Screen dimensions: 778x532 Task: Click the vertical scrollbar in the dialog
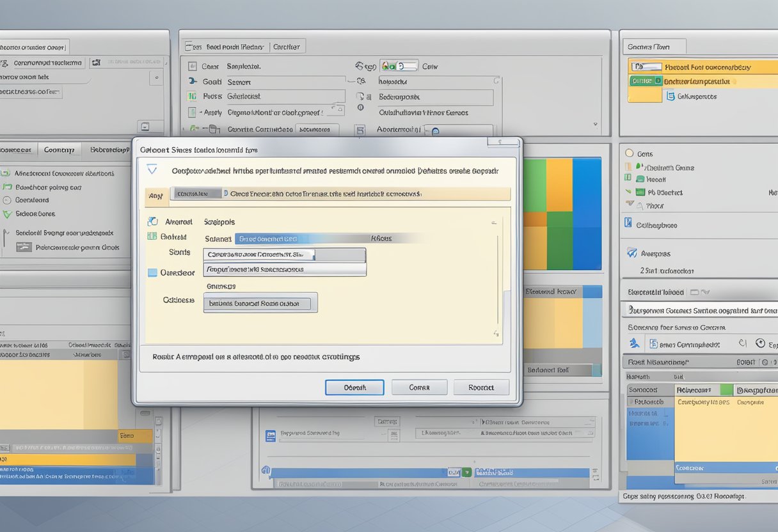(x=497, y=281)
